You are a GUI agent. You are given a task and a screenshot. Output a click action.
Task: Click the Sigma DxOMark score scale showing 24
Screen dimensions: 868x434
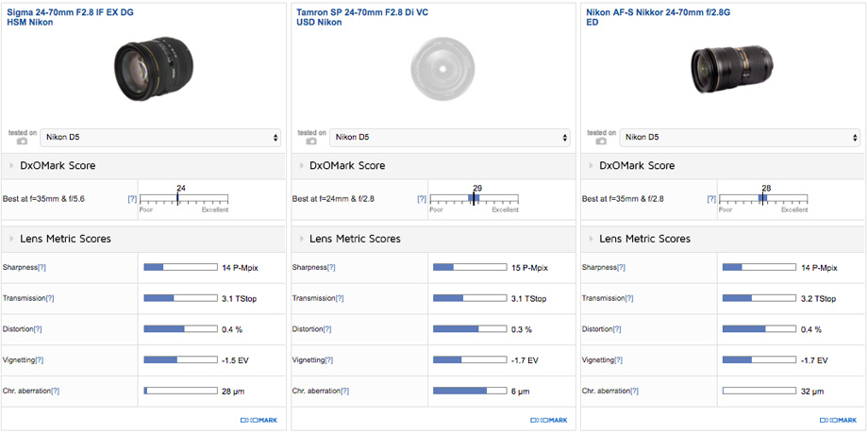184,199
